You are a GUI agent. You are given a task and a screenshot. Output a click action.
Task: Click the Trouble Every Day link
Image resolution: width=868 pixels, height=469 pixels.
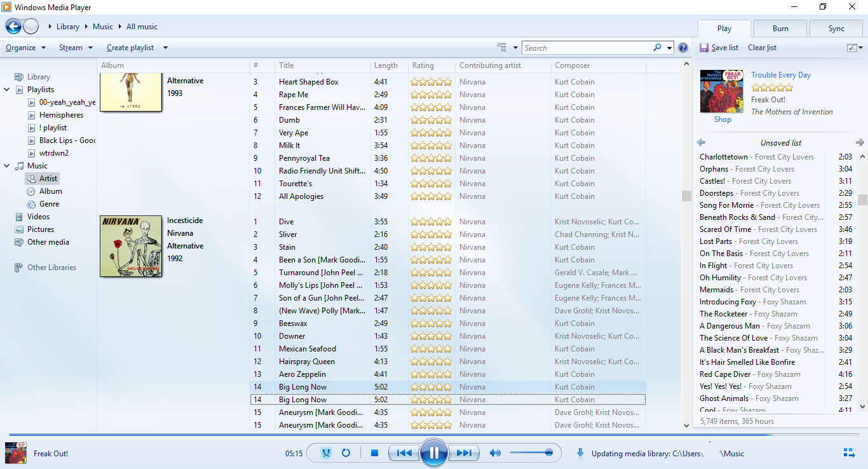(x=781, y=75)
